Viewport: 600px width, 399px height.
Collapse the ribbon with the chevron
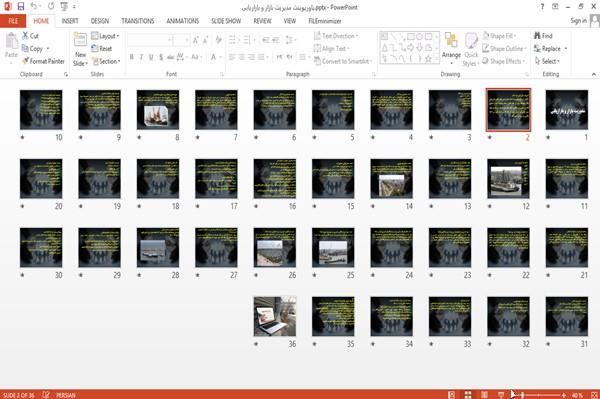tap(593, 74)
